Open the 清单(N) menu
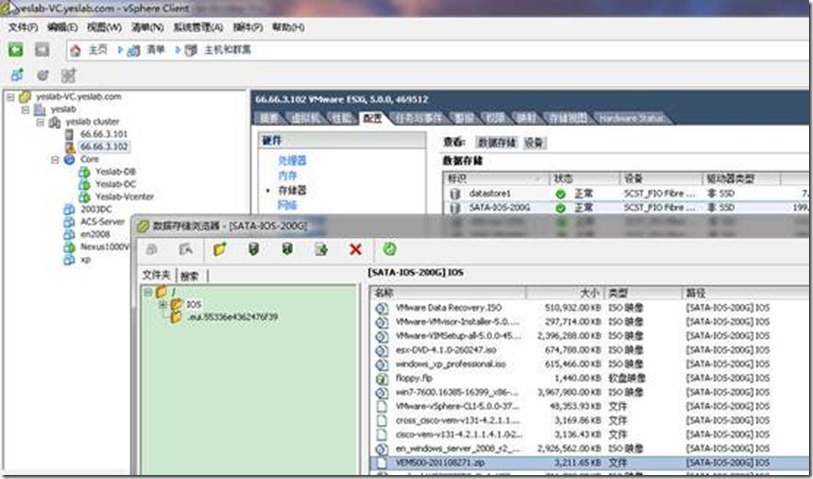This screenshot has height=479, width=813. [148, 27]
